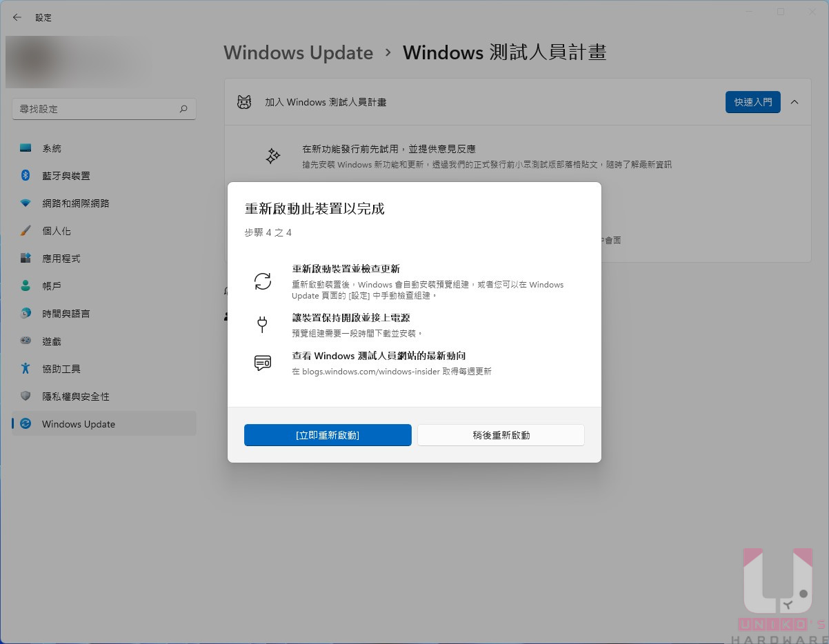Click the 系統 monitor icon

coord(26,148)
